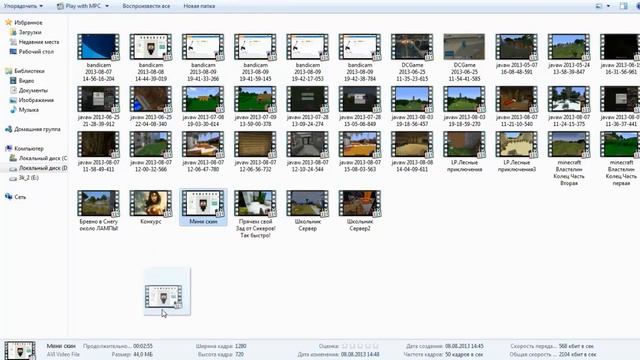Create a folder with Новая папка
640x360 pixels.
coord(199,6)
